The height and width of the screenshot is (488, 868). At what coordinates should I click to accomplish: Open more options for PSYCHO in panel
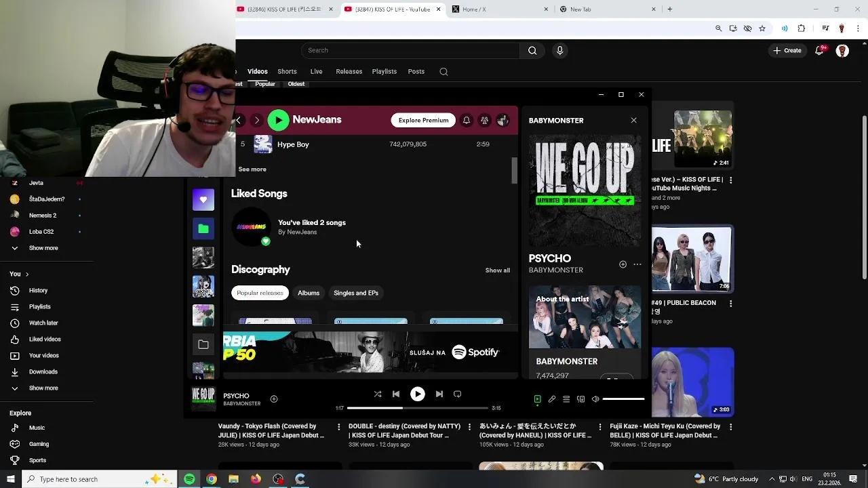(637, 264)
